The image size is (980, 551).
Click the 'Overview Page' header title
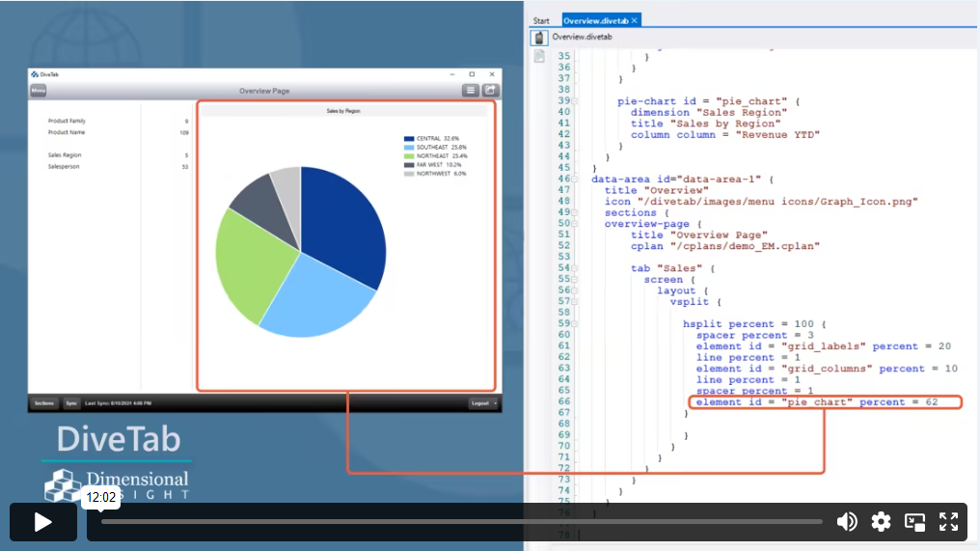pos(264,91)
